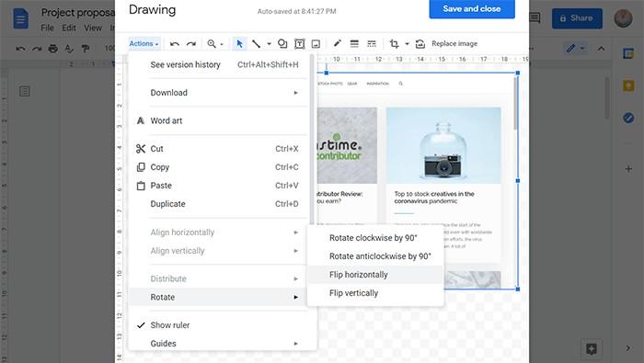Select the Text box tool

click(299, 43)
